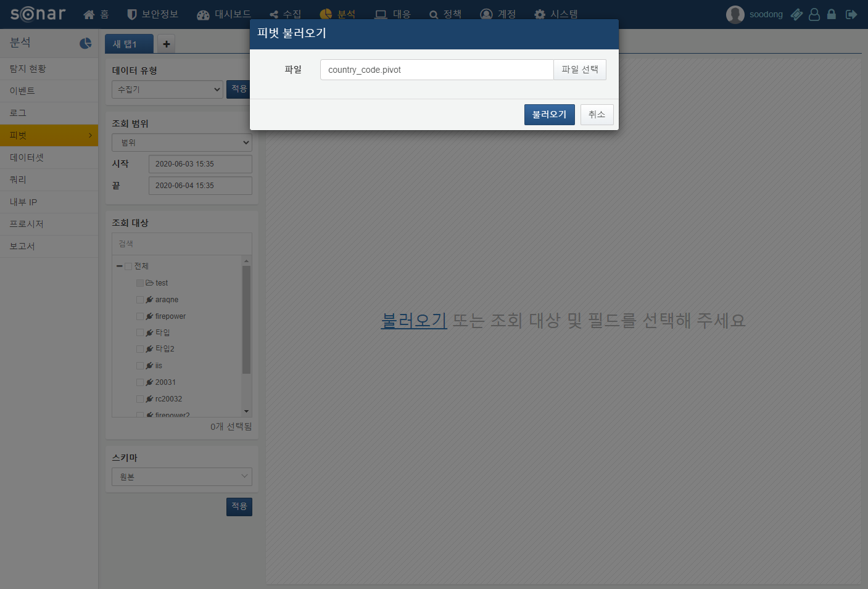Click the plug icon next to 20031

point(149,382)
